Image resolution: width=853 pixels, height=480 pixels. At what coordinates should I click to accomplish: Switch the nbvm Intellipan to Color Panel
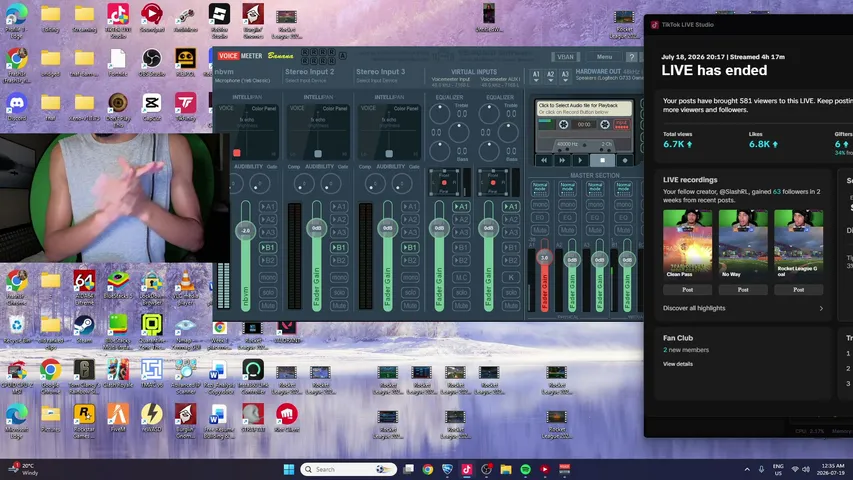264,108
